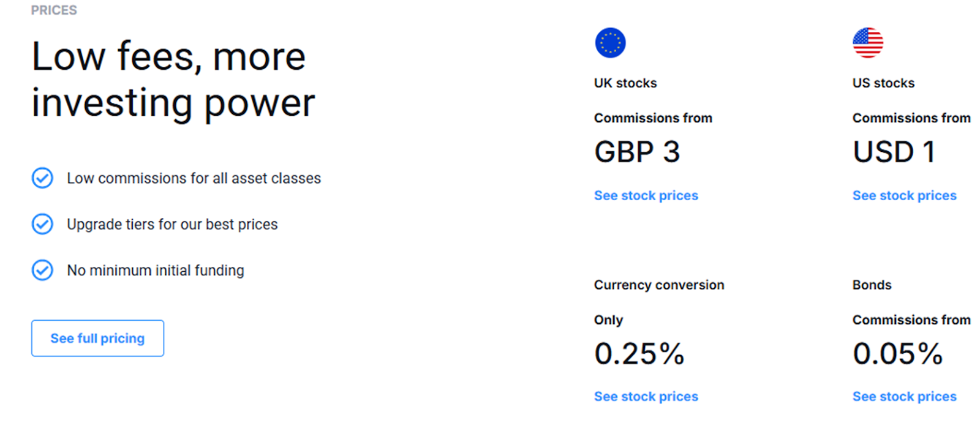Click checkmark icon beside No minimum initial funding
Viewport: 980px width, 423px height.
42,270
